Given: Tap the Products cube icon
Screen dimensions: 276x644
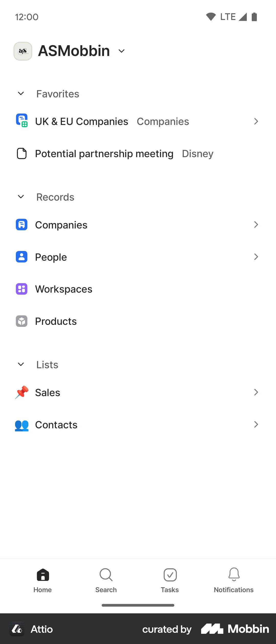Looking at the screenshot, I should pyautogui.click(x=22, y=321).
